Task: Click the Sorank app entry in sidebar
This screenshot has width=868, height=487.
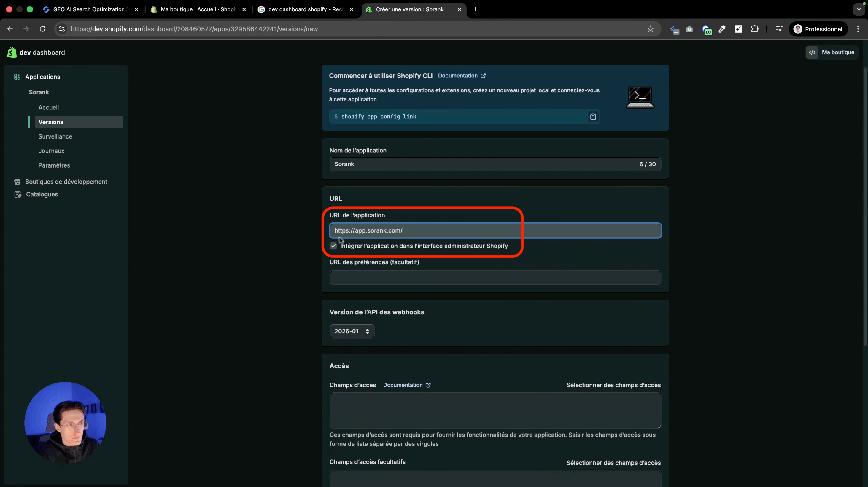Action: (39, 92)
